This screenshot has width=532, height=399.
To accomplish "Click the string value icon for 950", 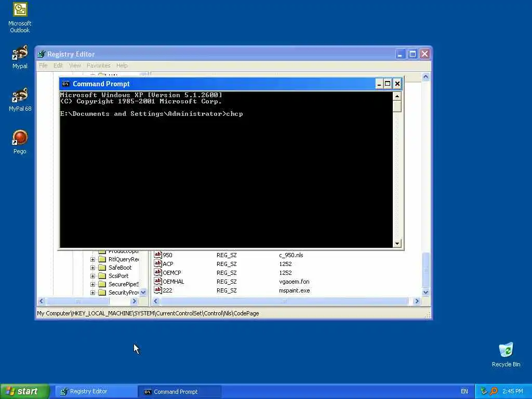I will (x=158, y=255).
